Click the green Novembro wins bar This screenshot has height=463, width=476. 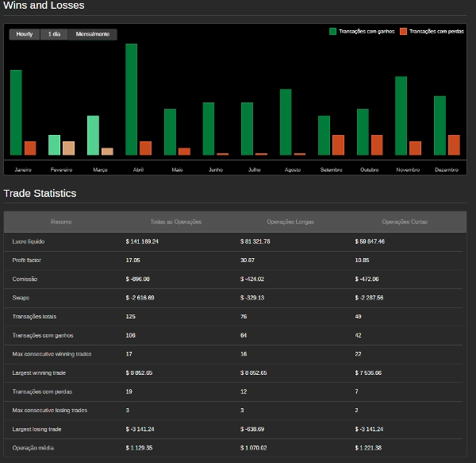(401, 116)
